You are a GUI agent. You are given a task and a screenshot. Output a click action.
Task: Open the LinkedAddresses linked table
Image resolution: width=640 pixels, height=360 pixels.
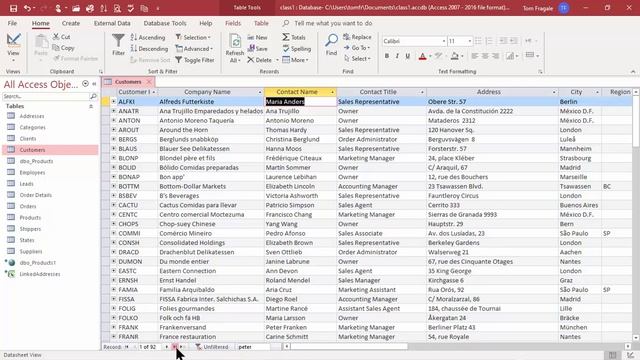[x=40, y=274]
